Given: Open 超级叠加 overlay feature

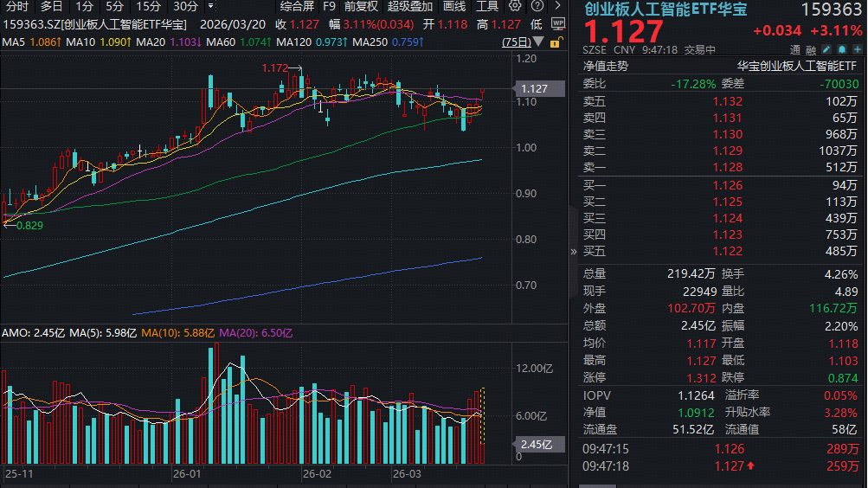Looking at the screenshot, I should pos(410,6).
